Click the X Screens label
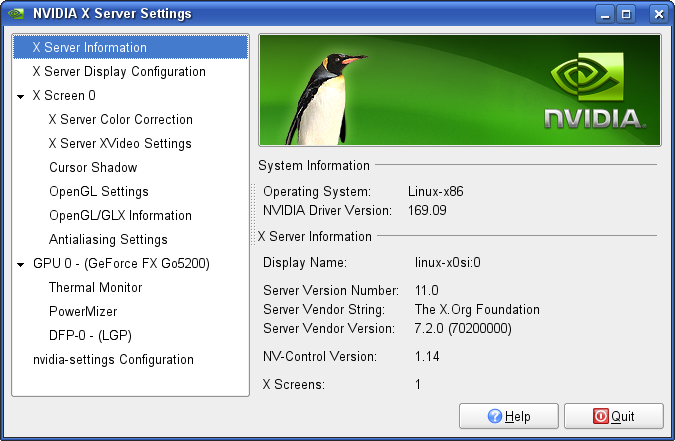This screenshot has height=441, width=675. pos(294,384)
